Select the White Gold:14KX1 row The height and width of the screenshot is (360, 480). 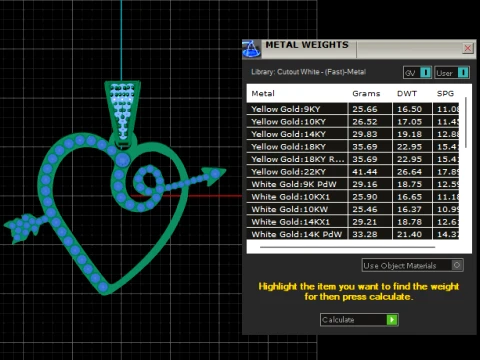(x=353, y=222)
